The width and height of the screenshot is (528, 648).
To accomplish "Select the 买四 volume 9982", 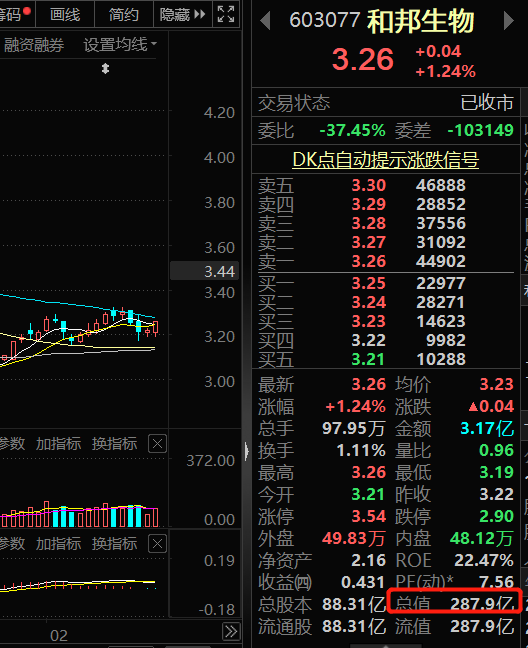I will [x=446, y=341].
